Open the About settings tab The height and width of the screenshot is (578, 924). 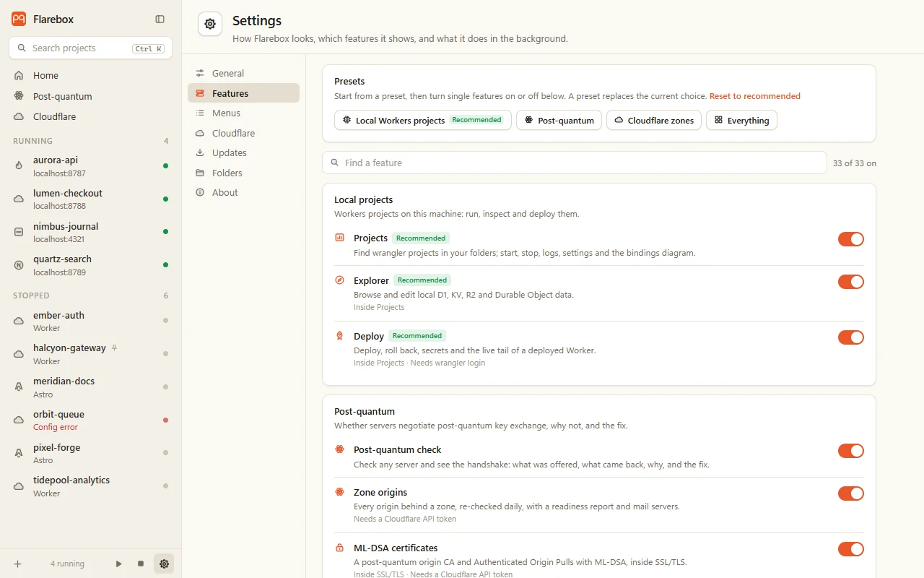pos(243,192)
